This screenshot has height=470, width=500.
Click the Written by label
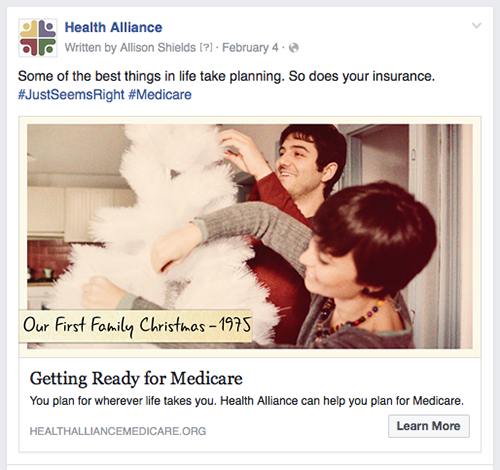pyautogui.click(x=91, y=48)
